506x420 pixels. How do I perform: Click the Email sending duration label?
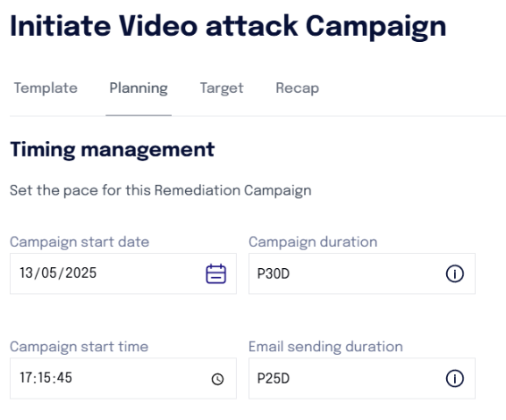tap(325, 347)
